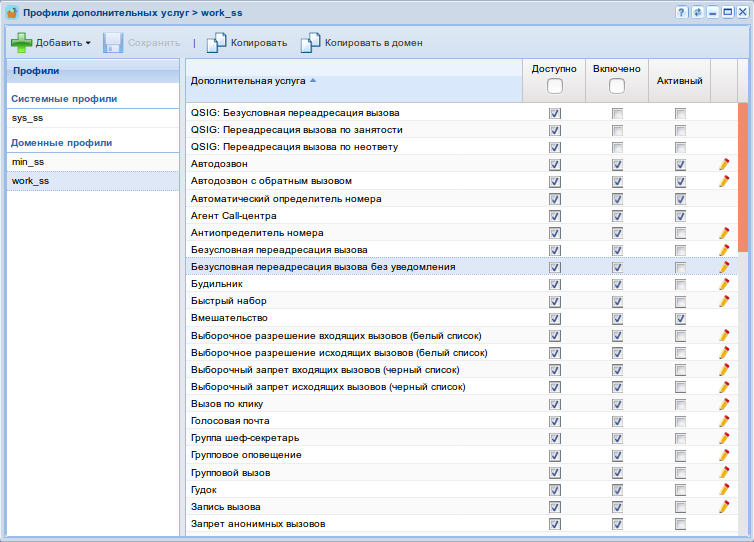This screenshot has height=542, width=754.
Task: Click the help question mark icon
Action: [681, 12]
